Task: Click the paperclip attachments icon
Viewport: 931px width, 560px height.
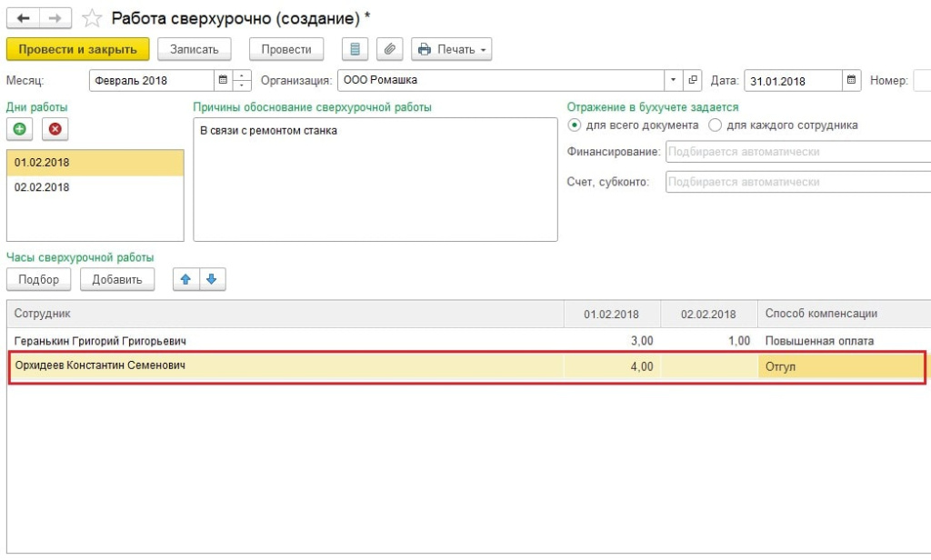Action: 388,49
